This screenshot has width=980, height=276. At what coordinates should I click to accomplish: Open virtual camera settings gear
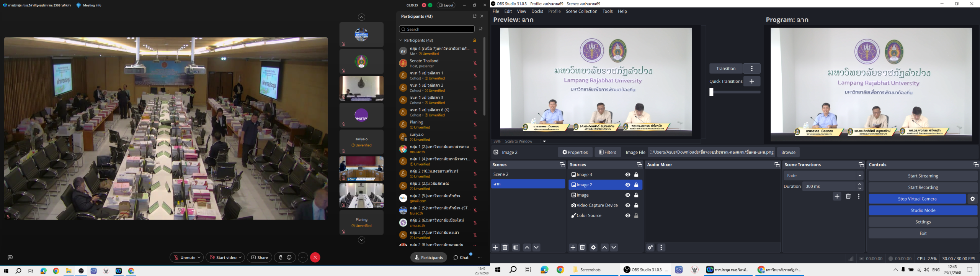pyautogui.click(x=973, y=199)
